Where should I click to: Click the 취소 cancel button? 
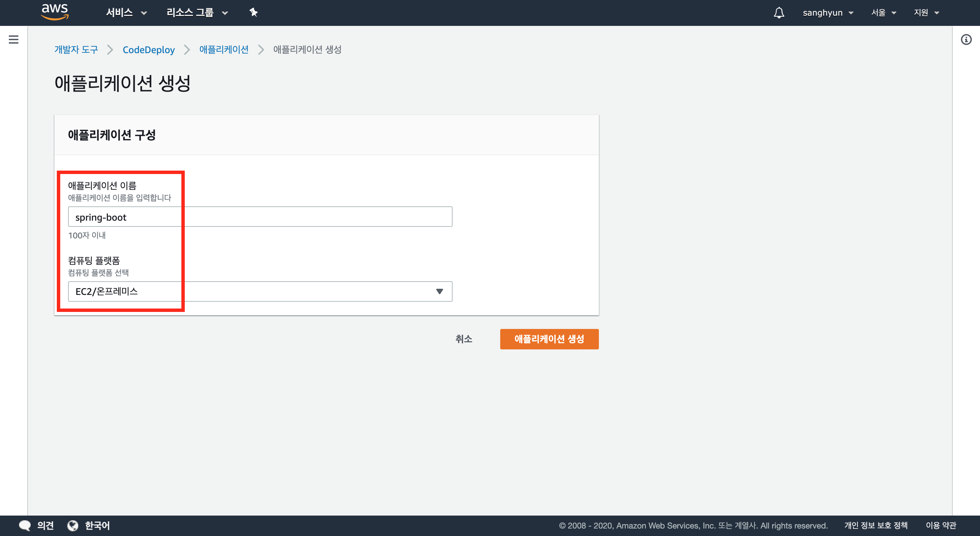click(464, 339)
